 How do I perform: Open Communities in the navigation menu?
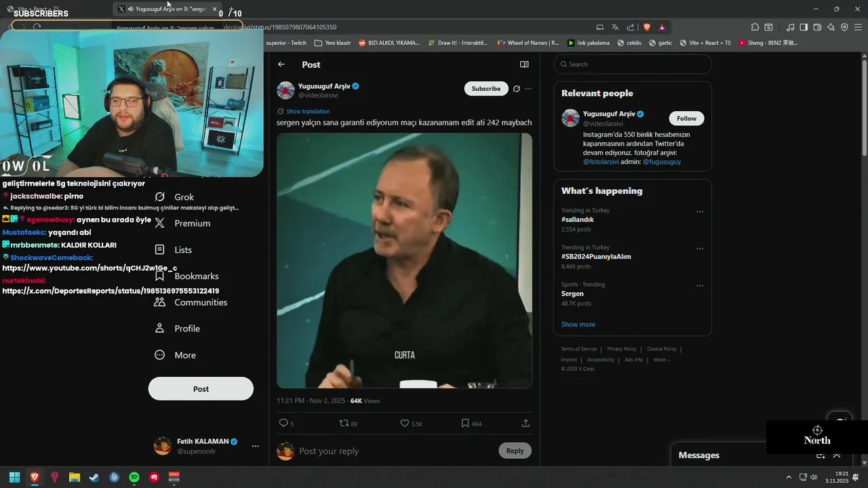tap(200, 302)
